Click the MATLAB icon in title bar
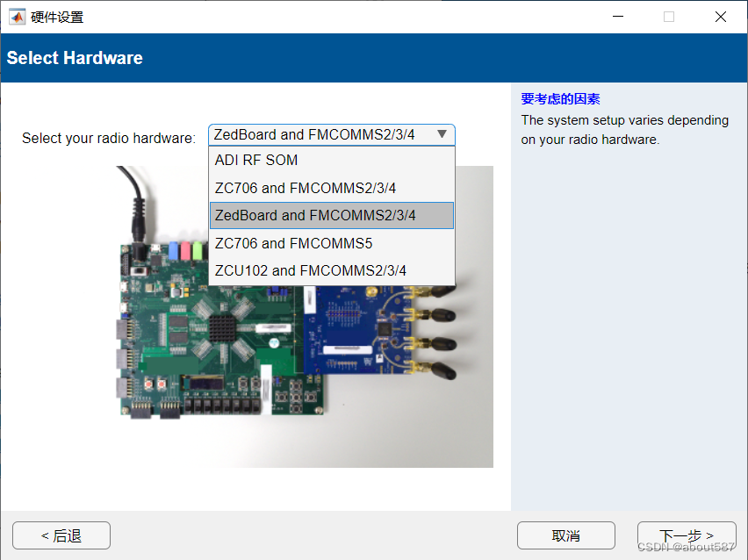 tap(18, 17)
